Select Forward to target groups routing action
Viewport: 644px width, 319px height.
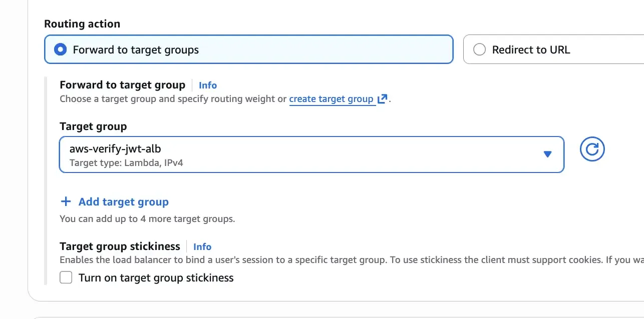point(249,49)
